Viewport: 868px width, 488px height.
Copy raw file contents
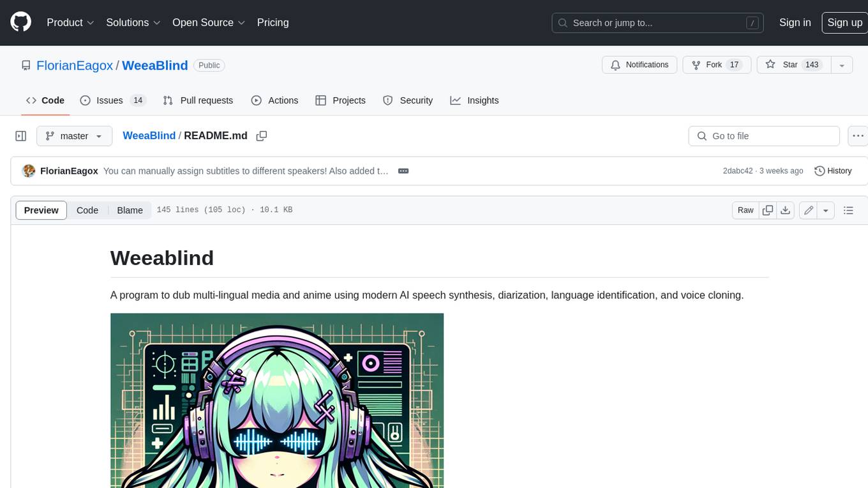(768, 210)
